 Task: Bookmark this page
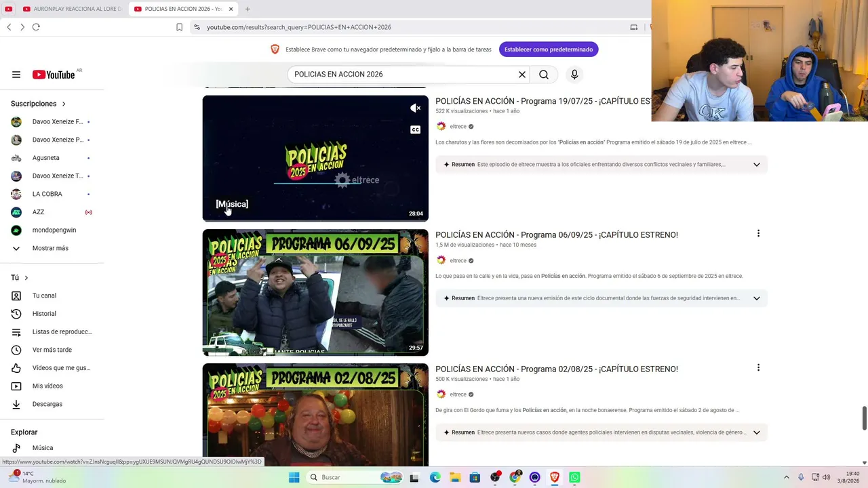[x=179, y=27]
